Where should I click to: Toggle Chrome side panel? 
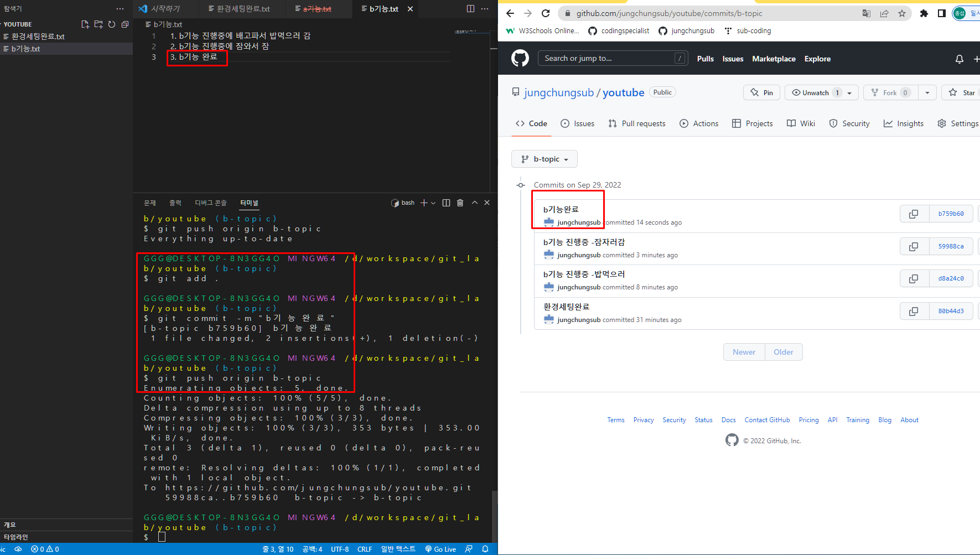(x=941, y=13)
